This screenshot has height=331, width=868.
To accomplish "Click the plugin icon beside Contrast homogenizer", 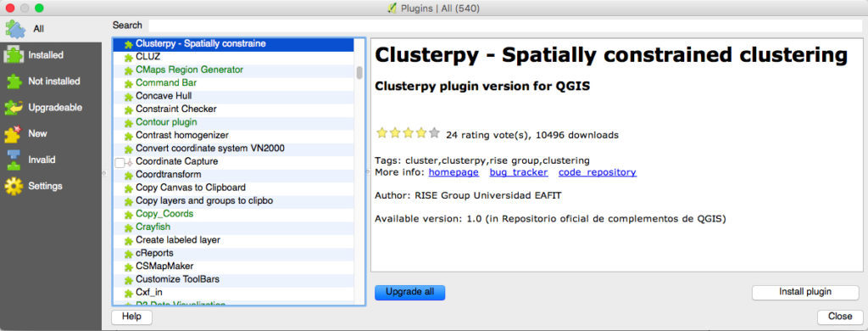I will click(x=129, y=136).
